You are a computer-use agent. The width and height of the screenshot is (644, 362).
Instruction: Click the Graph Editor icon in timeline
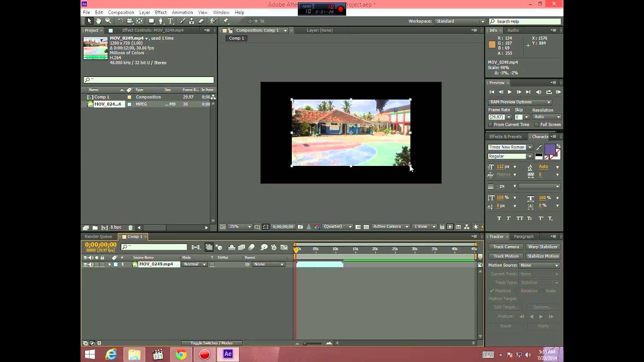click(x=285, y=247)
